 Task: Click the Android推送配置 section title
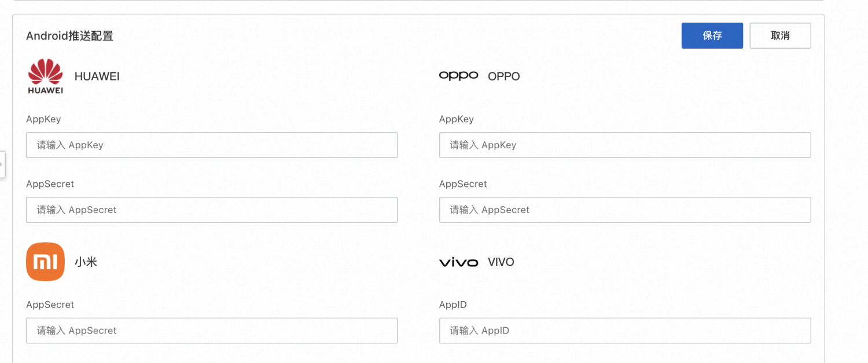coord(69,36)
